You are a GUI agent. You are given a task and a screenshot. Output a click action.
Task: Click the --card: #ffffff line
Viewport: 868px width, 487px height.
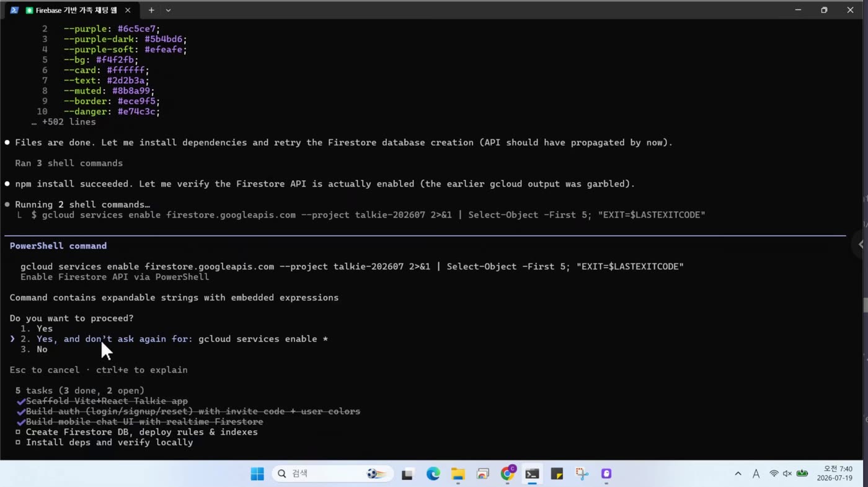click(x=106, y=70)
